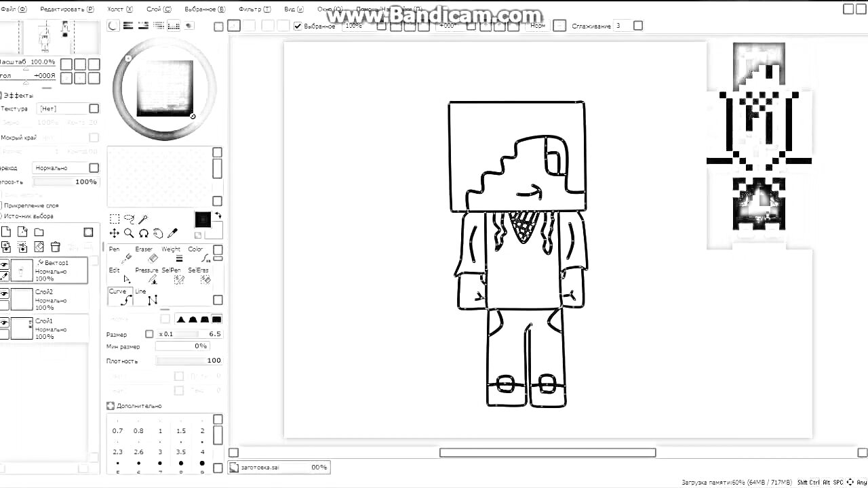Open the Выбранное menu
The height and width of the screenshot is (488, 868).
click(204, 9)
